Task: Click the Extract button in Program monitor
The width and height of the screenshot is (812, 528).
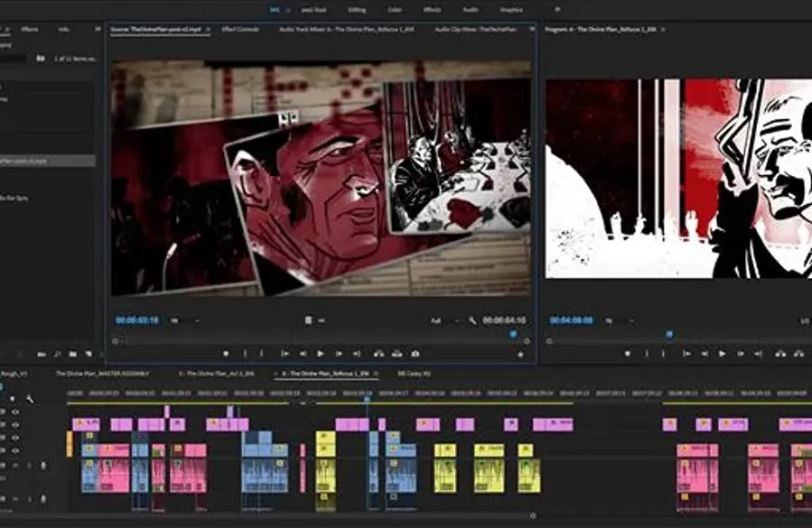Action: 799,354
